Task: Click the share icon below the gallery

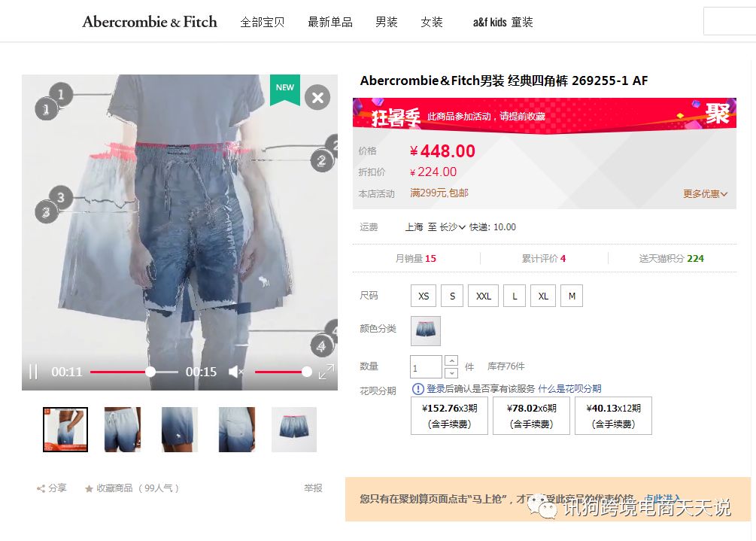Action: coord(41,488)
